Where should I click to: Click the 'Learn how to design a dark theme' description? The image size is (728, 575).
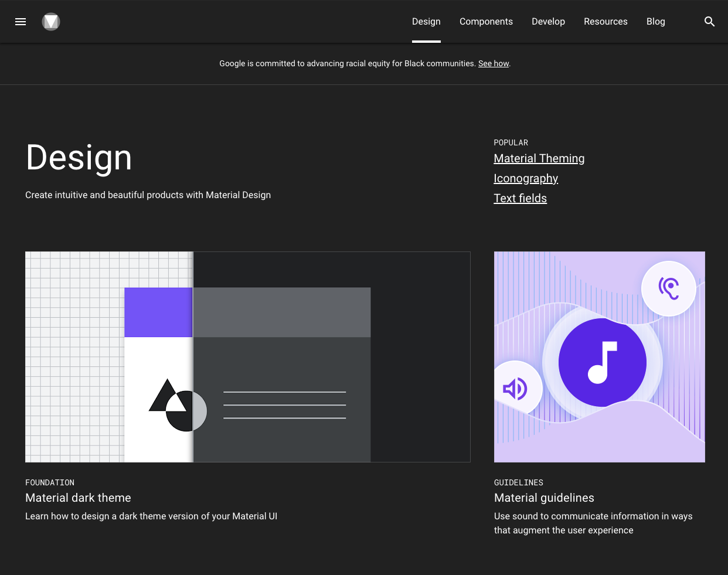[151, 516]
